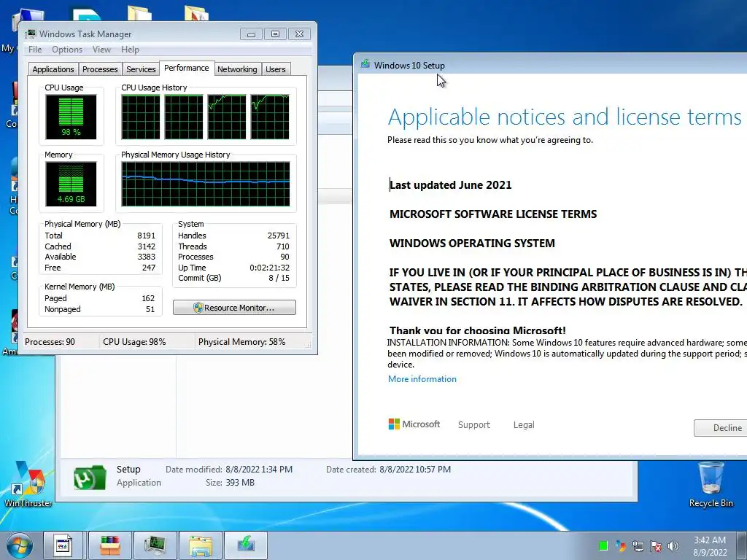This screenshot has height=560, width=747.
Task: Select the Task Manager taskbar button
Action: click(155, 545)
